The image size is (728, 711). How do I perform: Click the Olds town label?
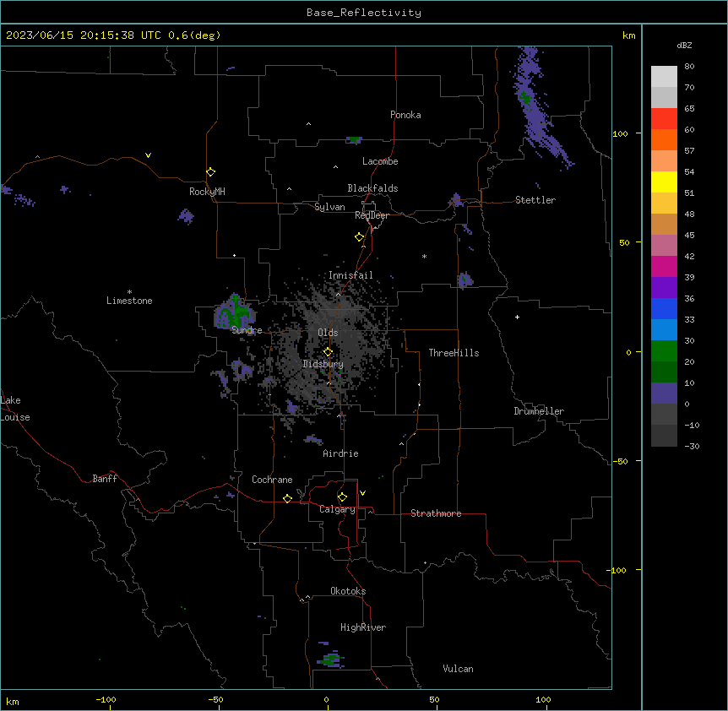click(328, 333)
